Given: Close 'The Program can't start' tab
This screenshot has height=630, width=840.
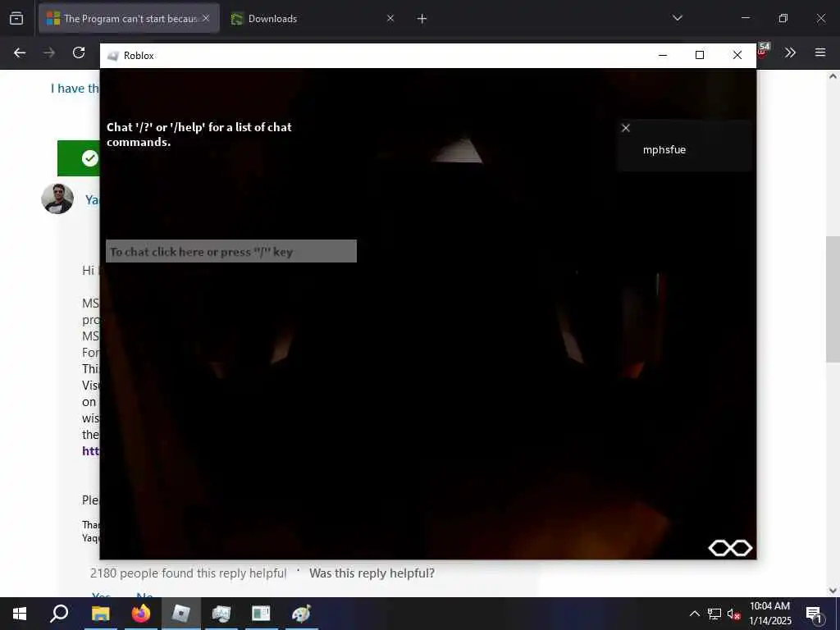Looking at the screenshot, I should [206, 19].
